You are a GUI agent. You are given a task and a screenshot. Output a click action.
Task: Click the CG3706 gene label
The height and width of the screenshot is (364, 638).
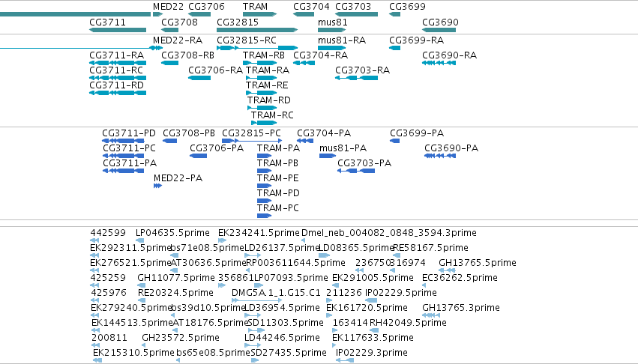click(x=206, y=7)
